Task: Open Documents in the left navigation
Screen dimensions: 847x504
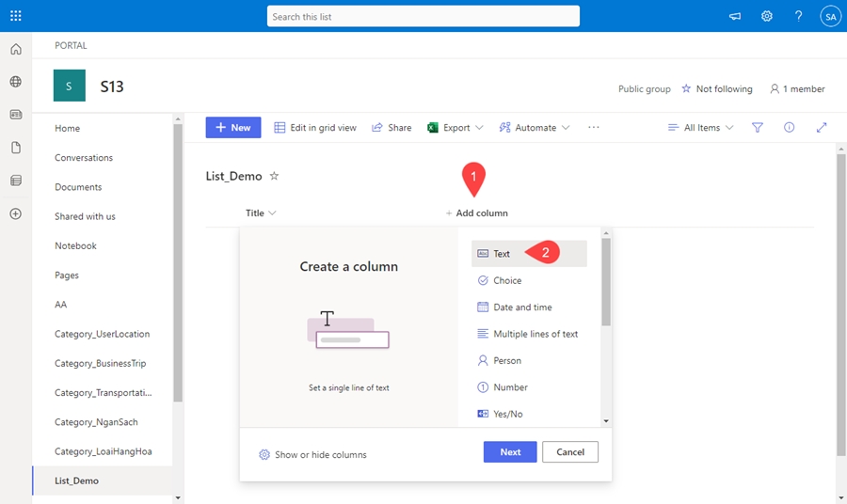Action: tap(78, 187)
